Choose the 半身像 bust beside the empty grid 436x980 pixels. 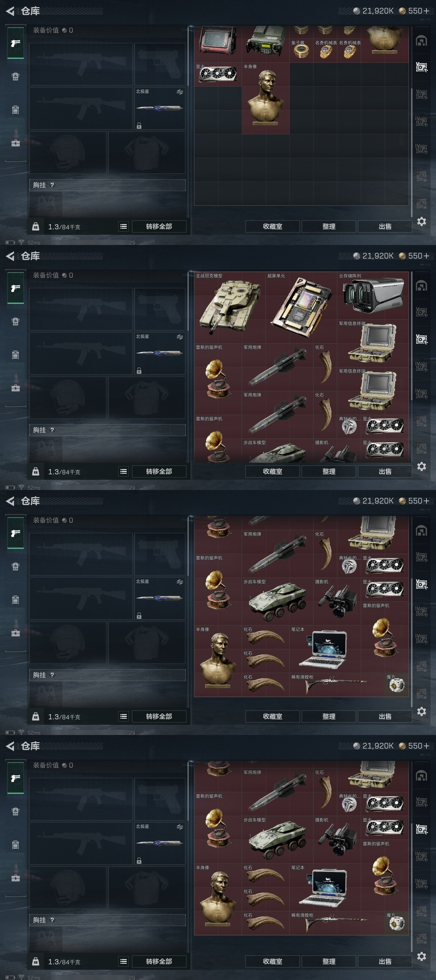tap(265, 98)
